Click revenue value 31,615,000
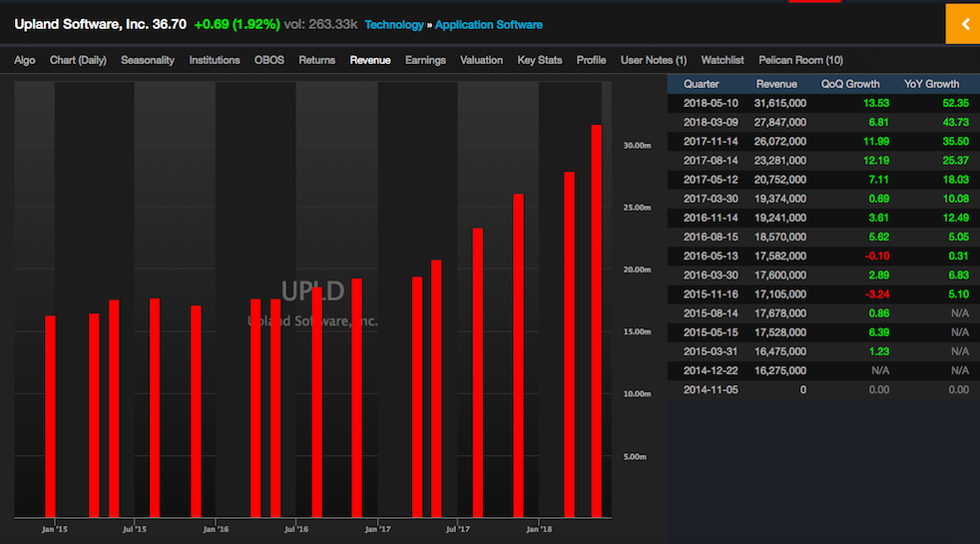The height and width of the screenshot is (544, 980). click(780, 103)
